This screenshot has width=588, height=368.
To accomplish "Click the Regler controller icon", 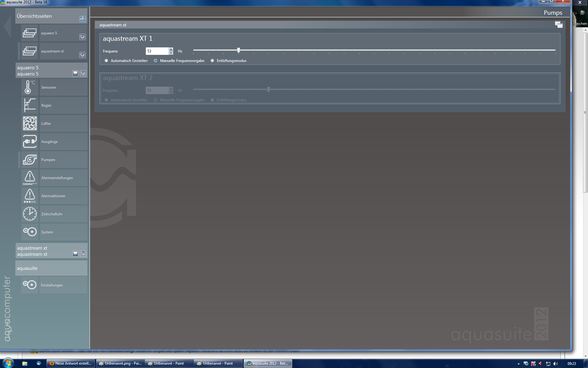I will click(30, 105).
